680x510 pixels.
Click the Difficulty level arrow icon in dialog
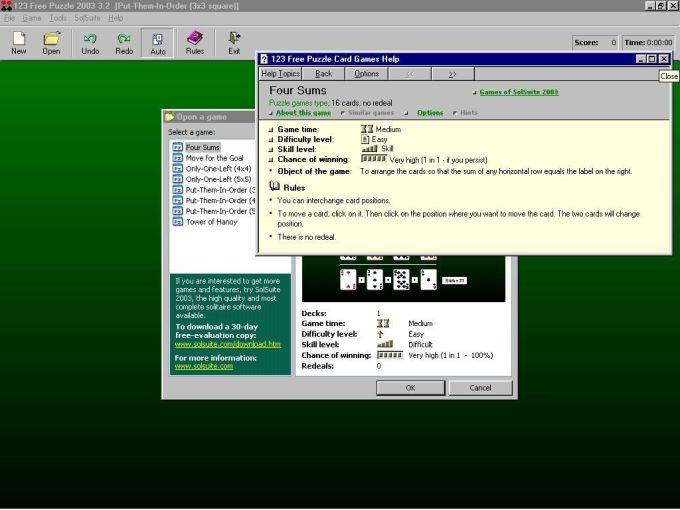pos(380,334)
